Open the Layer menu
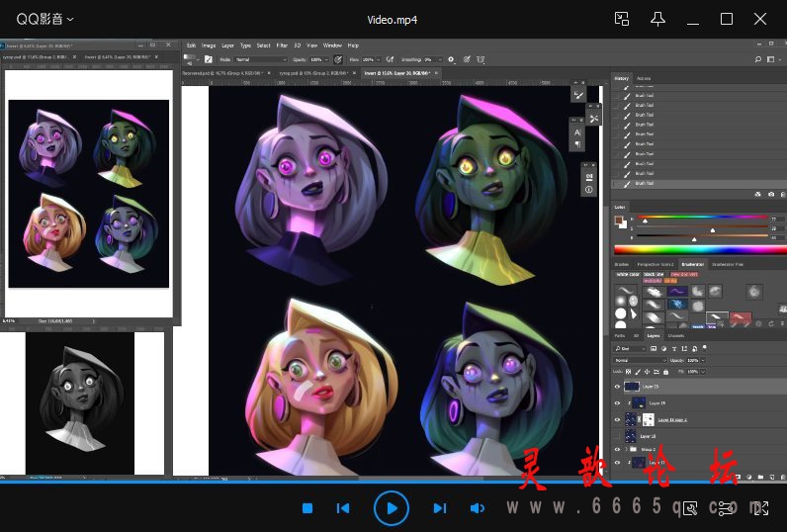787x532 pixels. click(227, 45)
